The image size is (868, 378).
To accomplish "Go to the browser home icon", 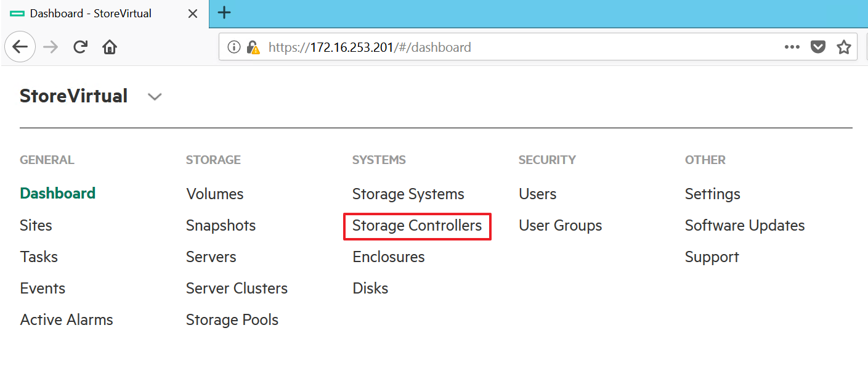I will (110, 47).
